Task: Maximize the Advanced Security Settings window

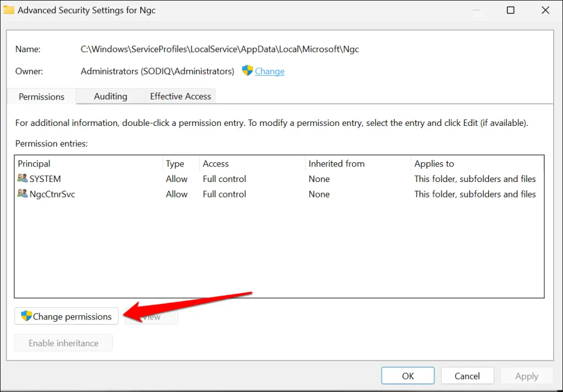Action: [510, 10]
